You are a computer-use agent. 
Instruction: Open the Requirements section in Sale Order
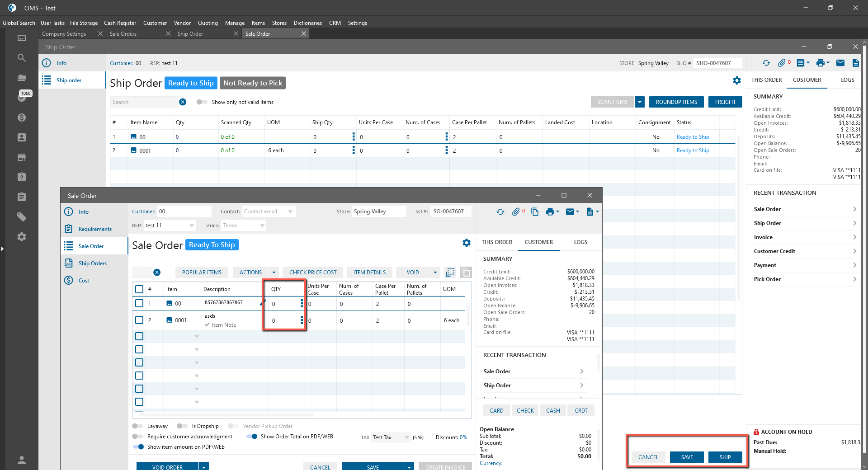pyautogui.click(x=94, y=229)
